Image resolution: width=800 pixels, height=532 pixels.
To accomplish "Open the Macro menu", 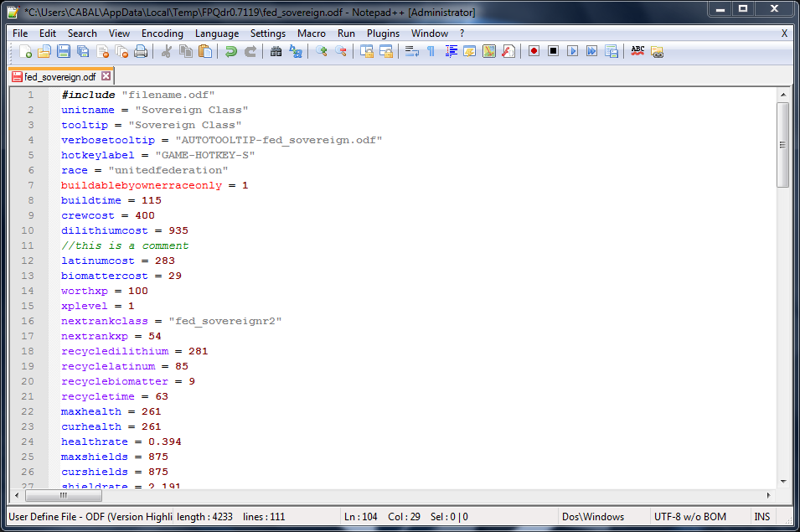I will click(x=312, y=34).
